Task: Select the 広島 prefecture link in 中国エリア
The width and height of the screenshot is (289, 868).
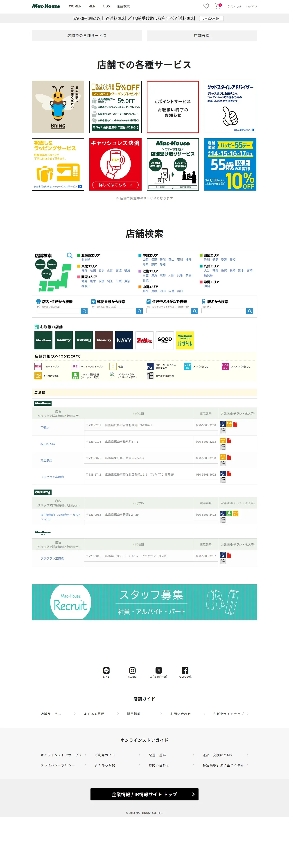Action: tap(171, 291)
